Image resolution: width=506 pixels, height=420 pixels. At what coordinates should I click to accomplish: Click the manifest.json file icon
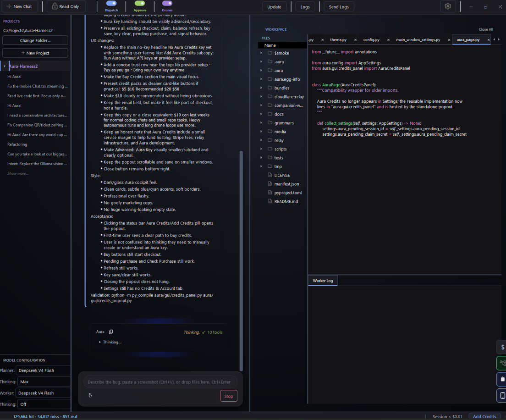pos(270,184)
